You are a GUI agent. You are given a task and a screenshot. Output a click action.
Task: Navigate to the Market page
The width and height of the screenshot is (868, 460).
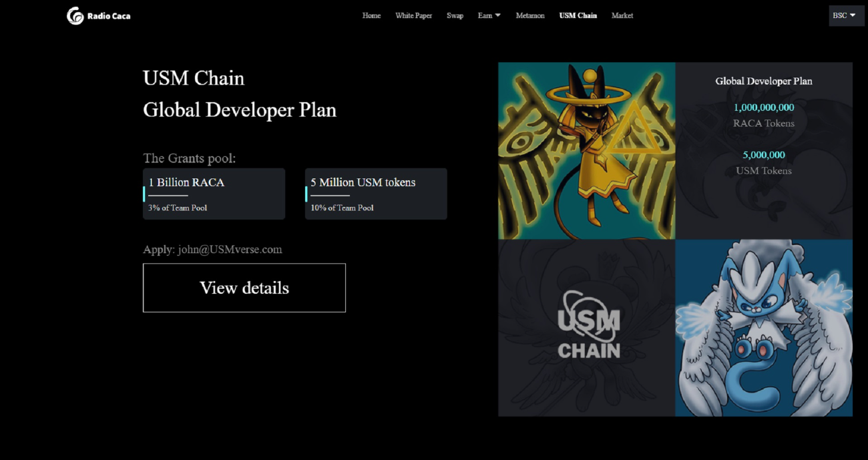click(x=622, y=15)
